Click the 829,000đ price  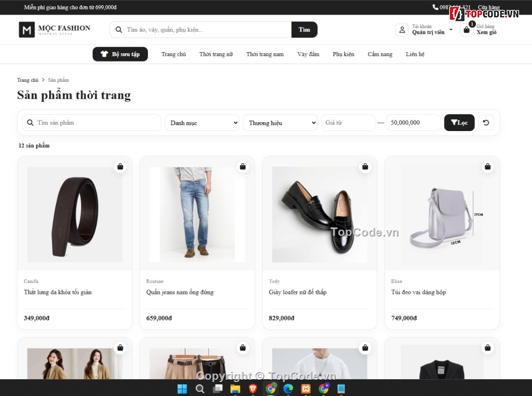pyautogui.click(x=282, y=318)
